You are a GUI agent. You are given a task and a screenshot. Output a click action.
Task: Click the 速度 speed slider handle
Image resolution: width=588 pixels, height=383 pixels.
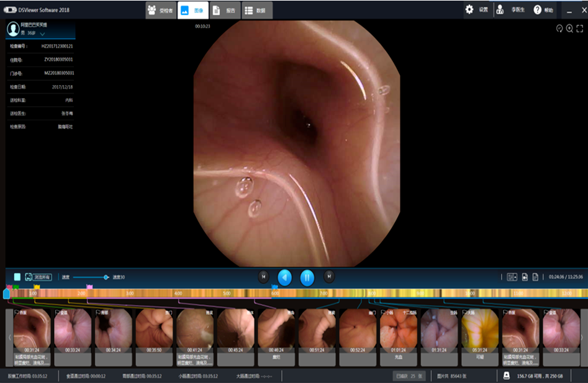click(106, 277)
